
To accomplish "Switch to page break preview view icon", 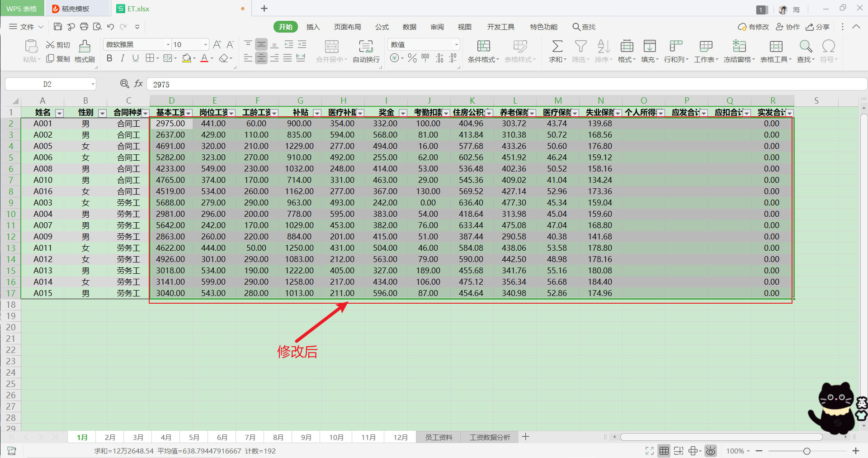I will pyautogui.click(x=678, y=451).
